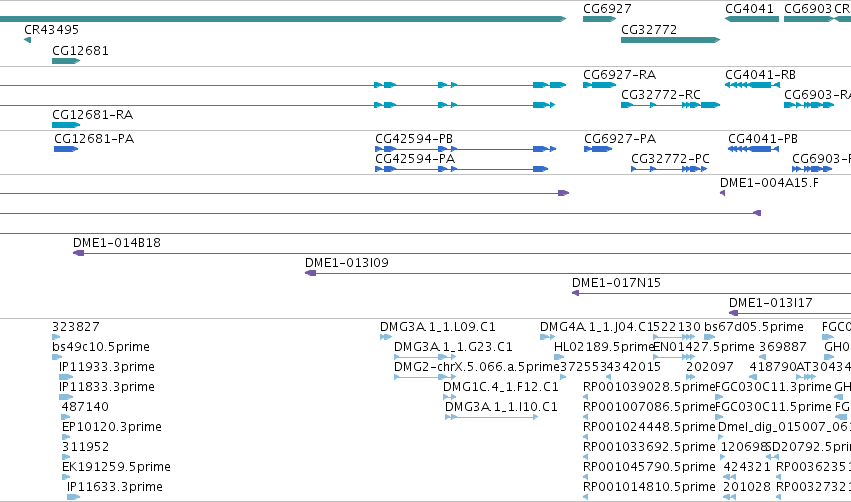Select the CG42594-PB label
The width and height of the screenshot is (851, 502).
[x=414, y=138]
